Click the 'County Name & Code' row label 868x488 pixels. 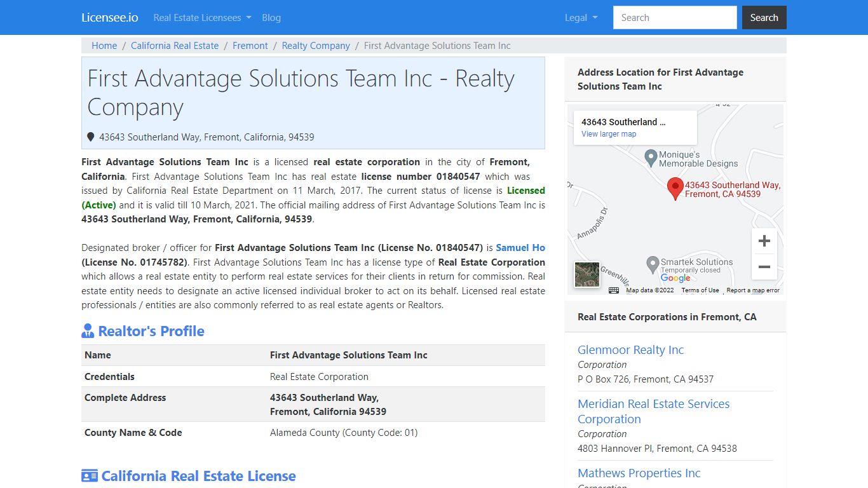[133, 432]
